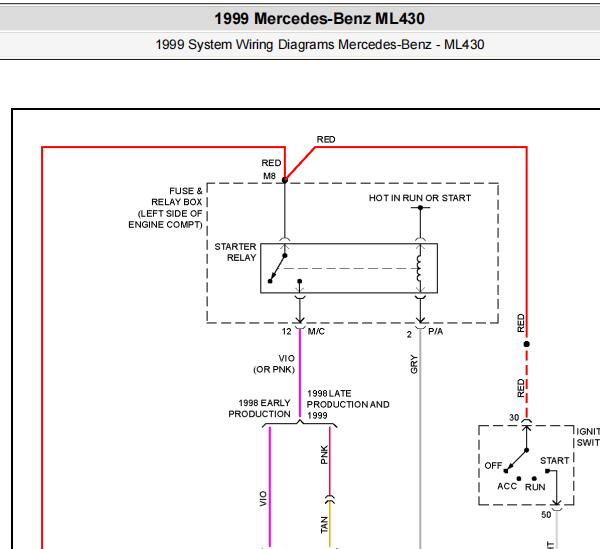Click the ignition switch 'START' position label
The image size is (600, 549).
(x=554, y=461)
